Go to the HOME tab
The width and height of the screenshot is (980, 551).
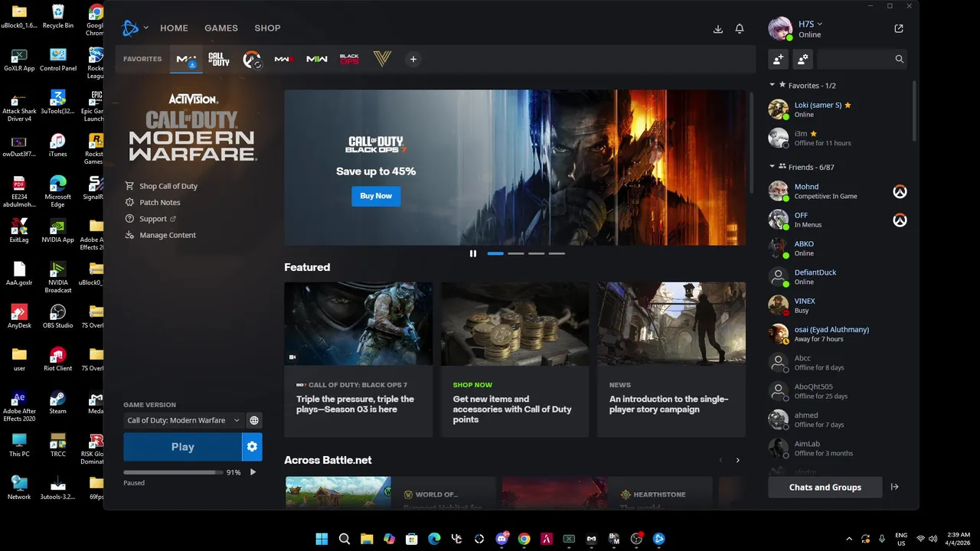(174, 28)
